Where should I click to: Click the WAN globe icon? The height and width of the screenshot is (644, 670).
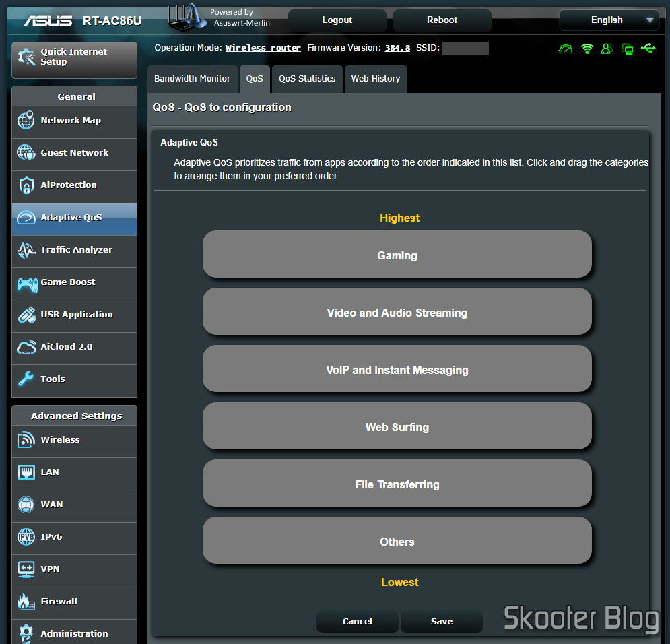click(26, 505)
